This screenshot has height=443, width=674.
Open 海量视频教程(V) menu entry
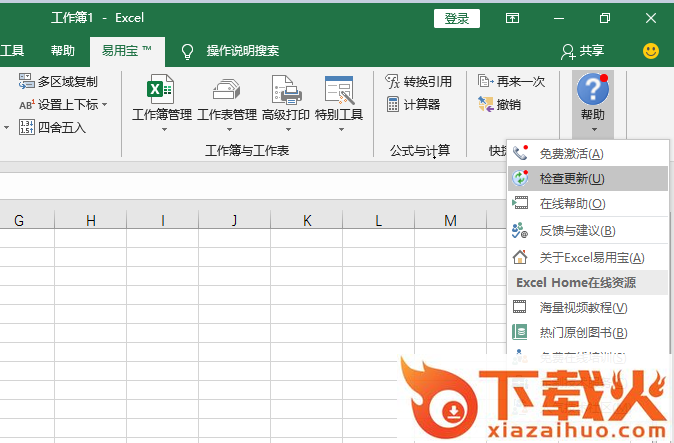pyautogui.click(x=588, y=307)
